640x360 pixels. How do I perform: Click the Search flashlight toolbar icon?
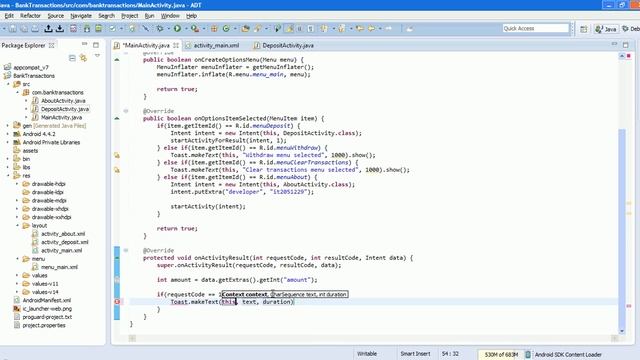pos(257,29)
